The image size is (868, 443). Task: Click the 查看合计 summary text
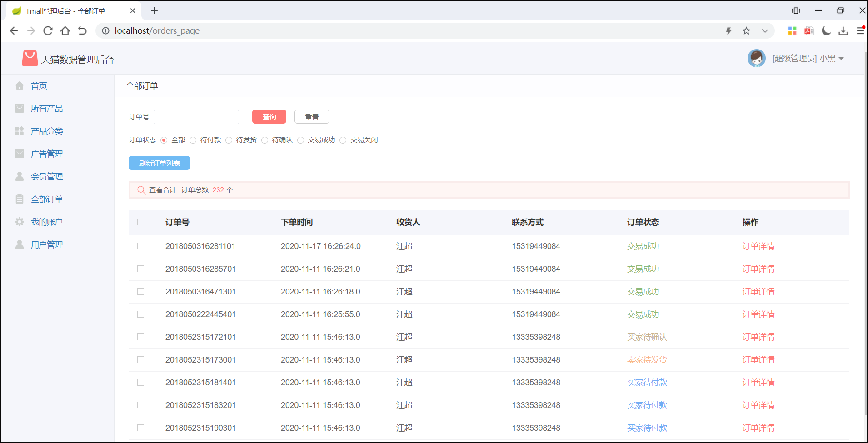tap(162, 190)
